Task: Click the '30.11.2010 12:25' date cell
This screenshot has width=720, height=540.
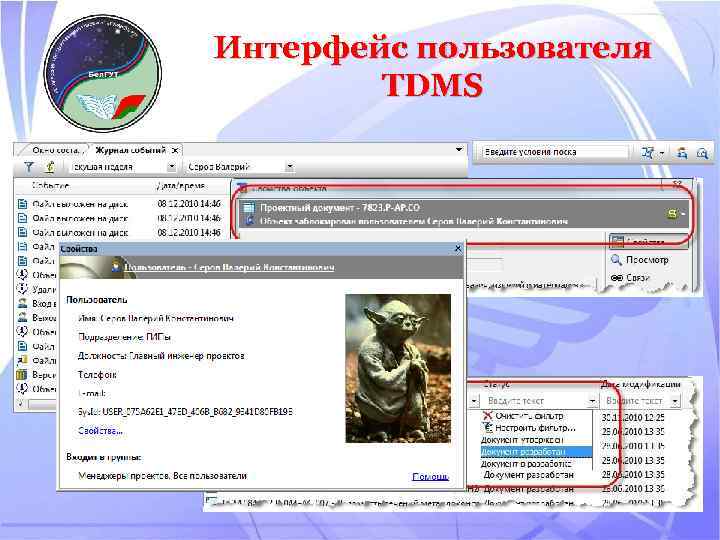Action: [x=633, y=417]
